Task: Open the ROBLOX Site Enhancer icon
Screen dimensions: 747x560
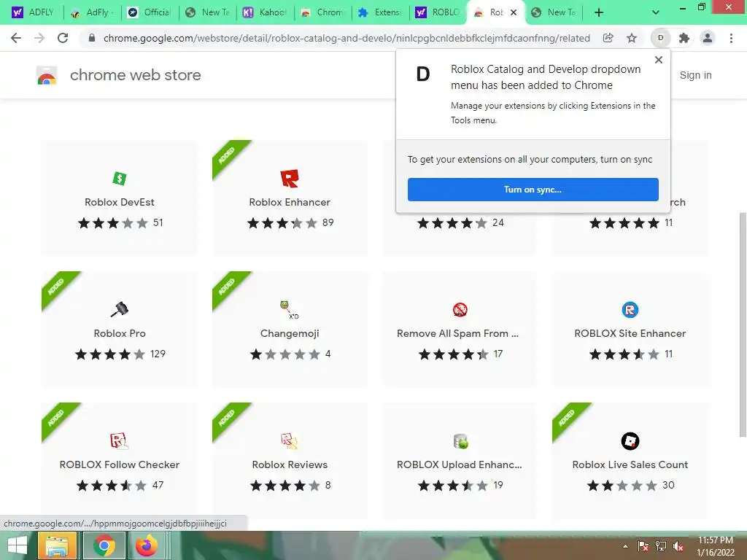Action: 630,309
